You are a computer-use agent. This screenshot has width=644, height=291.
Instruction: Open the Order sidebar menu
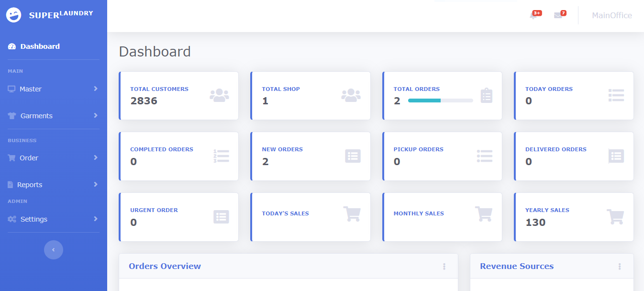(54, 158)
